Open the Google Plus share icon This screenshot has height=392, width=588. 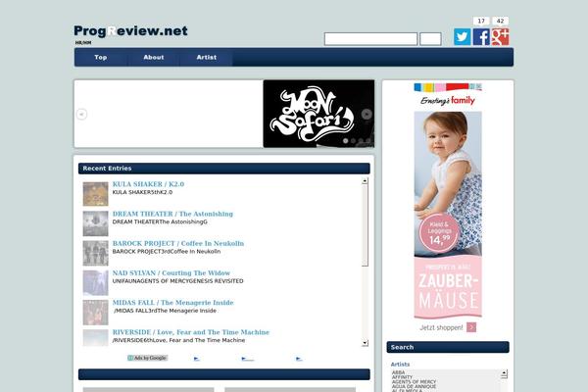tap(500, 37)
